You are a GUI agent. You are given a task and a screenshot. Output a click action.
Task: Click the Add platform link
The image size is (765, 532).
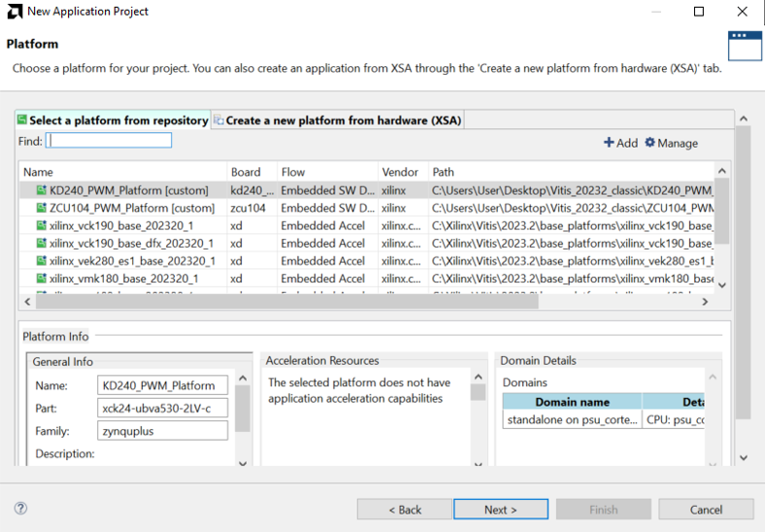coord(620,143)
